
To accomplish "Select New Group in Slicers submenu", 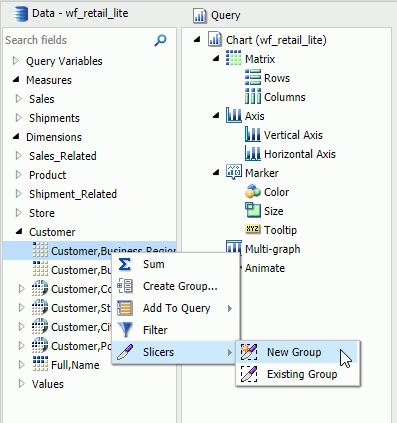I will 298,352.
